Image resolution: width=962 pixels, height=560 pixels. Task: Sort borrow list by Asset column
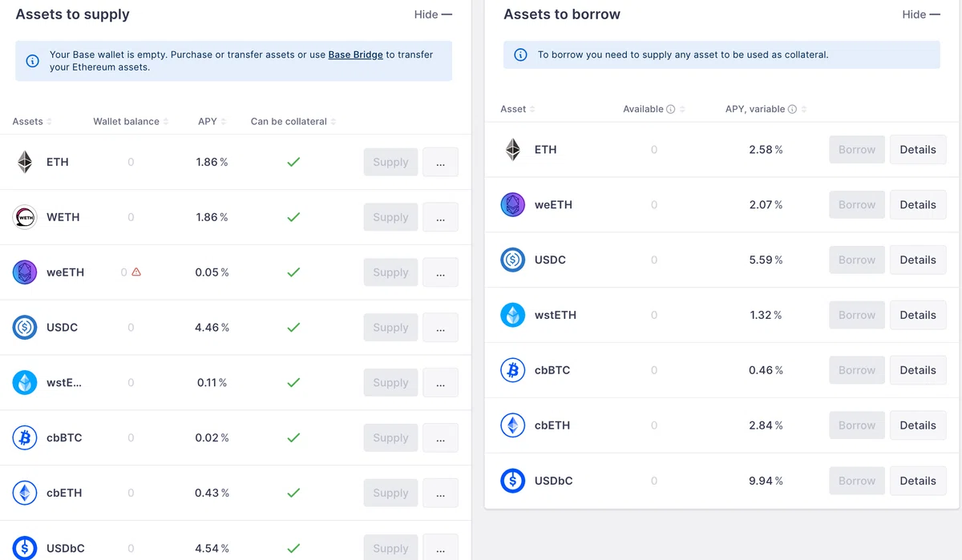coord(518,110)
